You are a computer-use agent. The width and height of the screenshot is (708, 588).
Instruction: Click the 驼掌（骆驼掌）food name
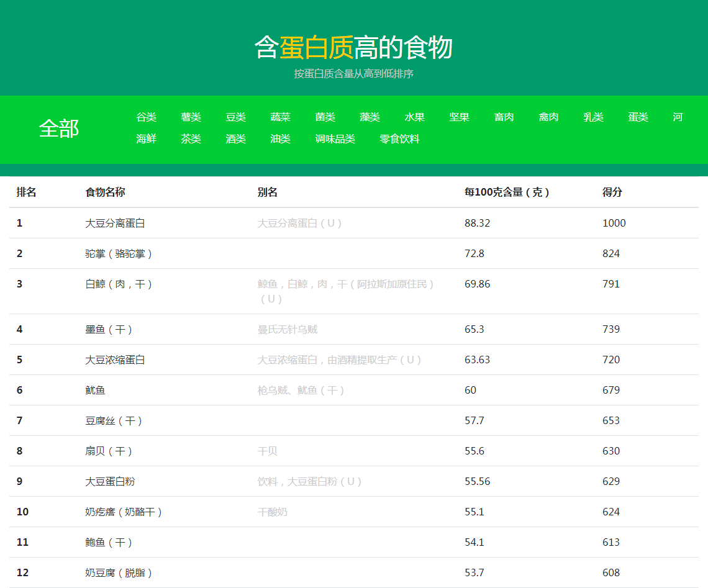coord(119,253)
